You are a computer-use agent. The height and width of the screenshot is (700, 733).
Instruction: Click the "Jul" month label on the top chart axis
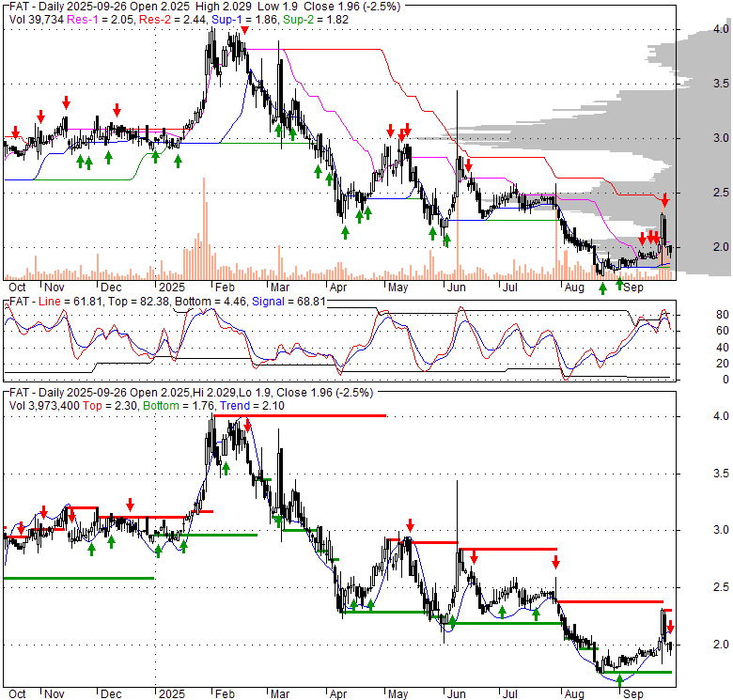coord(510,288)
